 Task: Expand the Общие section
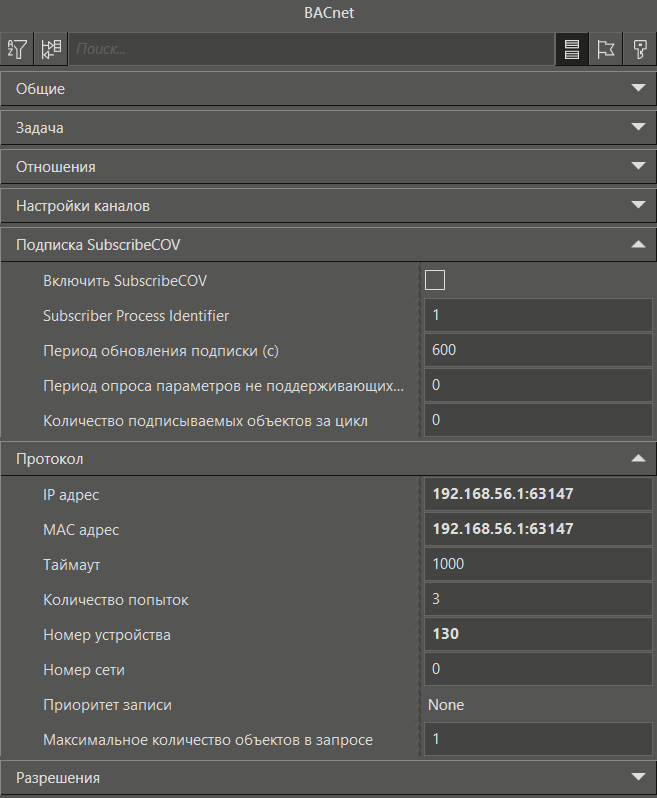click(x=328, y=89)
